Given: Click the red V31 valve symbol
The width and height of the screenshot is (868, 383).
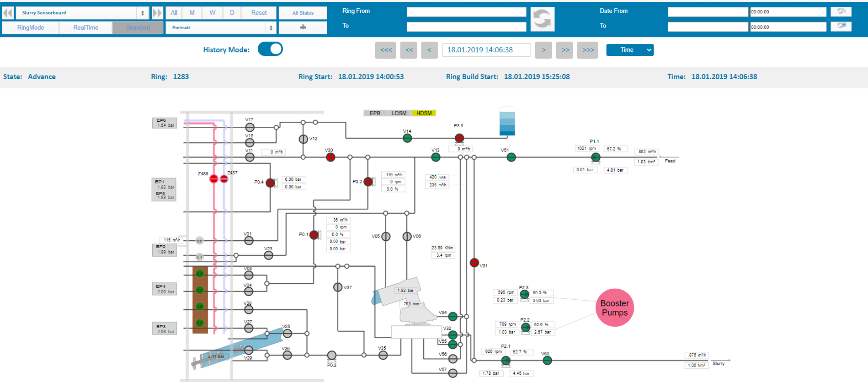Looking at the screenshot, I should click(474, 263).
